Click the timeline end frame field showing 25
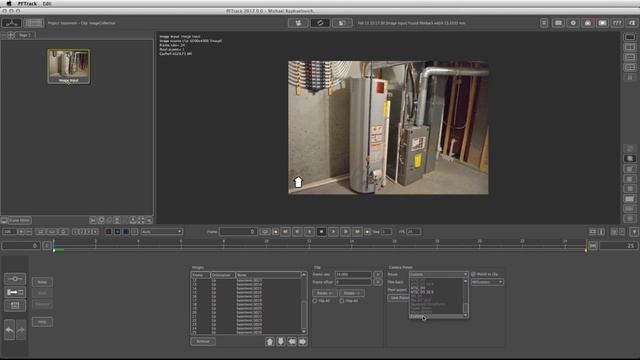640x360 pixels. (618, 245)
